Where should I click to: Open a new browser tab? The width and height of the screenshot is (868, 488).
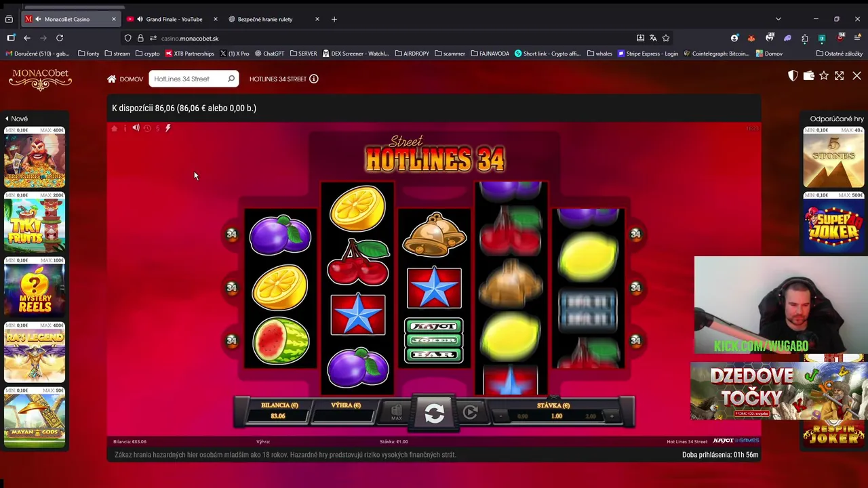pos(334,19)
